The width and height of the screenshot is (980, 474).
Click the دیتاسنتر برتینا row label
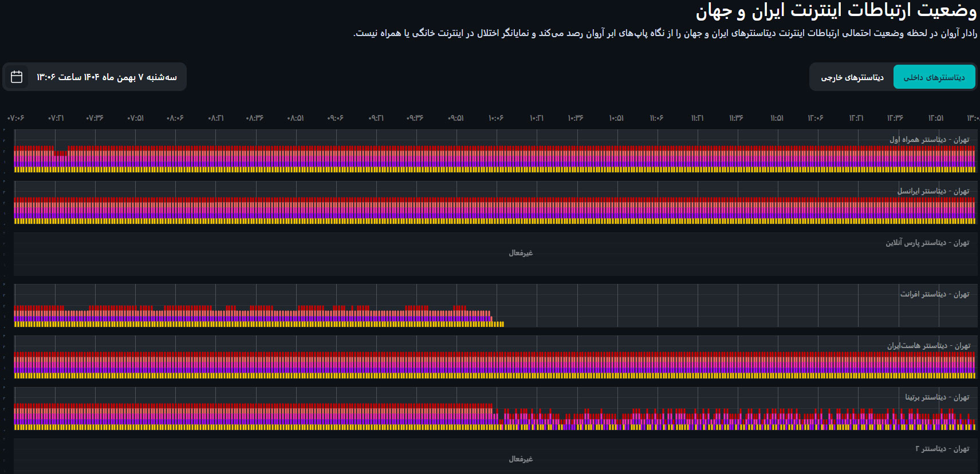tap(937, 397)
